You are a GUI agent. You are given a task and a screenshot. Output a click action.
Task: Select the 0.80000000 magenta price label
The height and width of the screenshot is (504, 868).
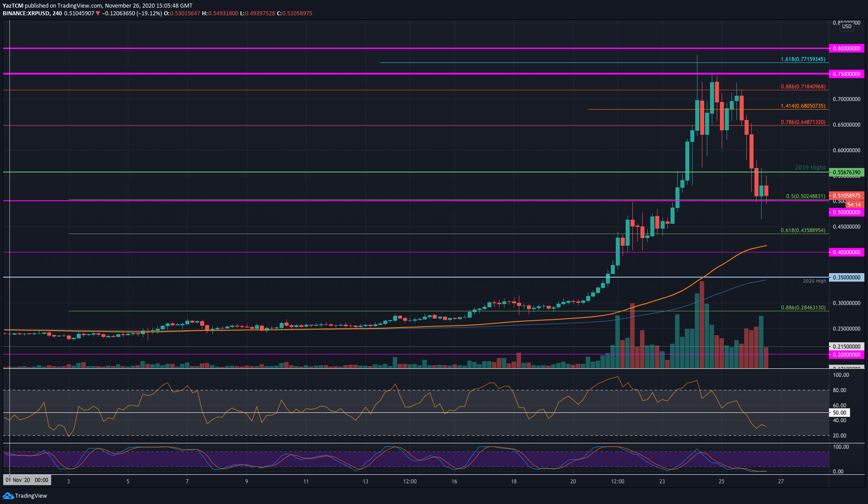[846, 49]
